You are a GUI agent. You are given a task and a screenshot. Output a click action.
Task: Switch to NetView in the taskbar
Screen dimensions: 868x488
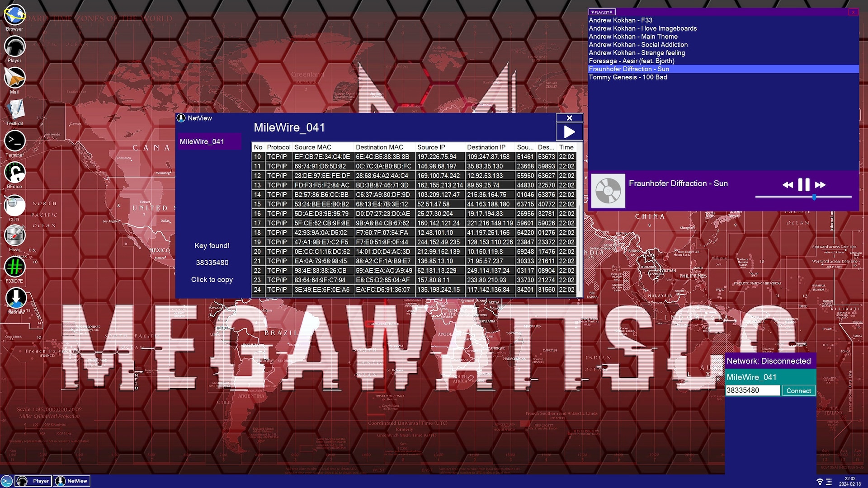pyautogui.click(x=72, y=481)
